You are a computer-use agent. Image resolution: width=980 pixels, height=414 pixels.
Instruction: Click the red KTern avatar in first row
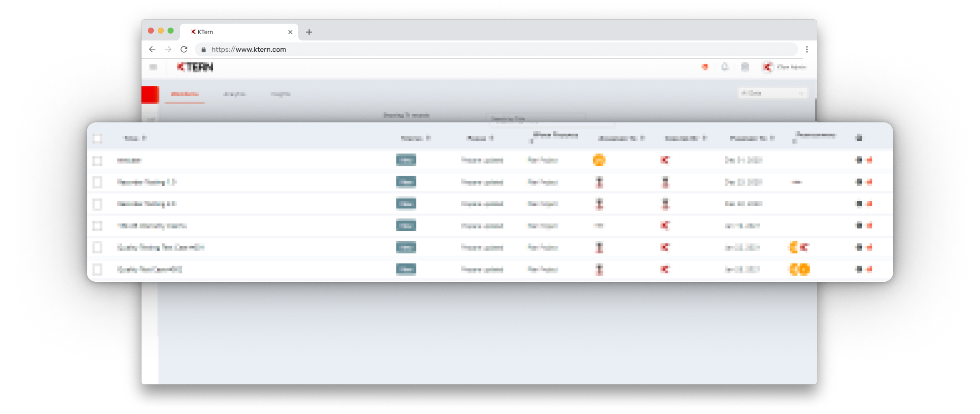click(665, 160)
